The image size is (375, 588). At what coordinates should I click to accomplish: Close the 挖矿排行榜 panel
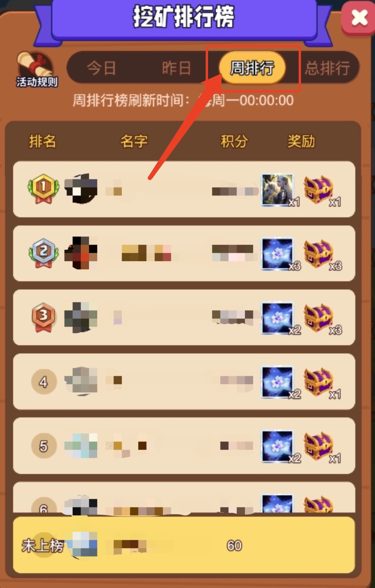click(359, 18)
